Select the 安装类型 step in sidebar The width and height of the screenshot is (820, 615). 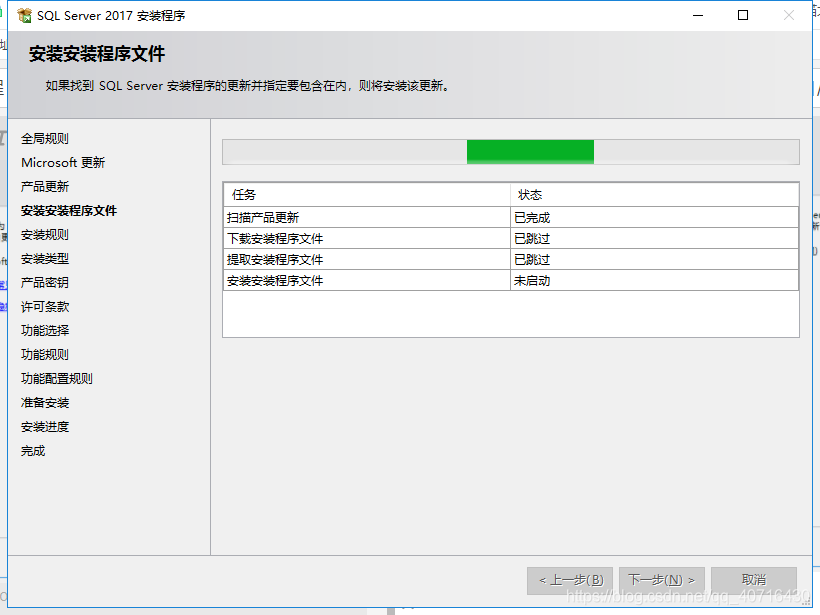(x=45, y=259)
